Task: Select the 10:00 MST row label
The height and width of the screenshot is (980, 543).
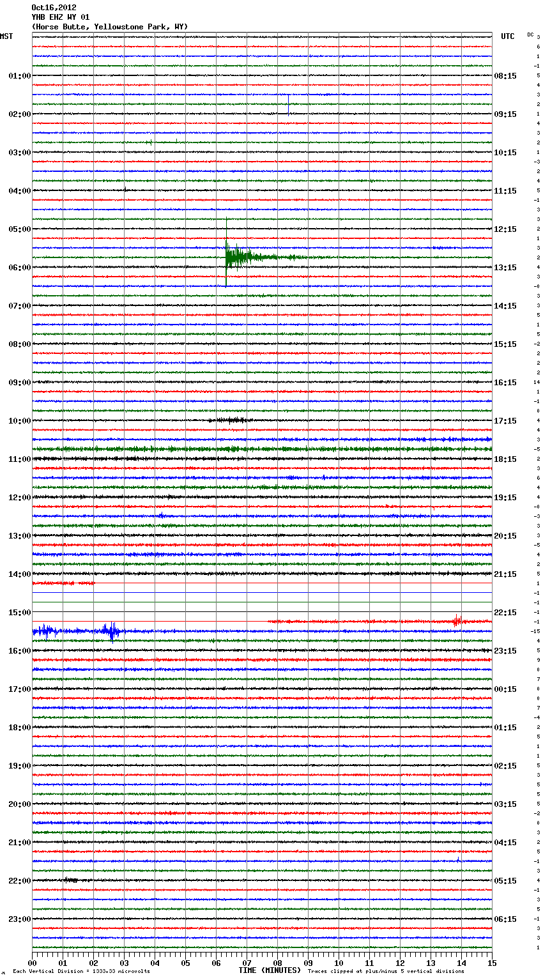Action: coord(20,421)
